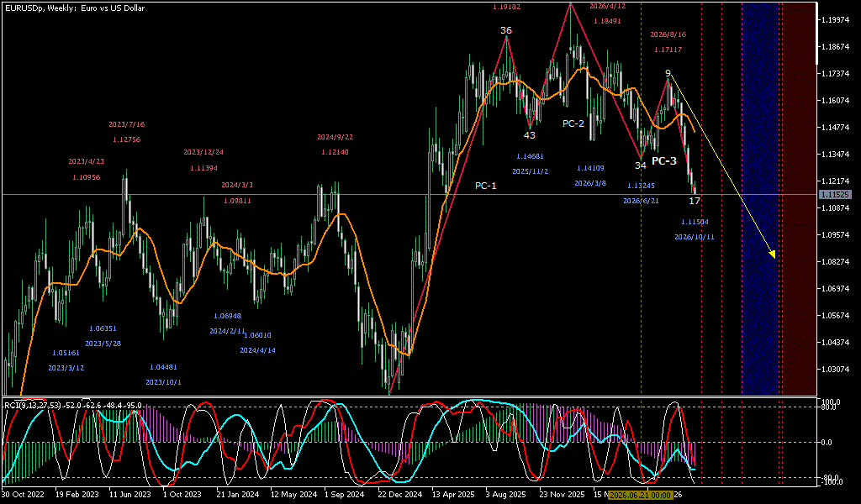Click the high price label 1.09811
The width and height of the screenshot is (861, 504).
(x=237, y=201)
